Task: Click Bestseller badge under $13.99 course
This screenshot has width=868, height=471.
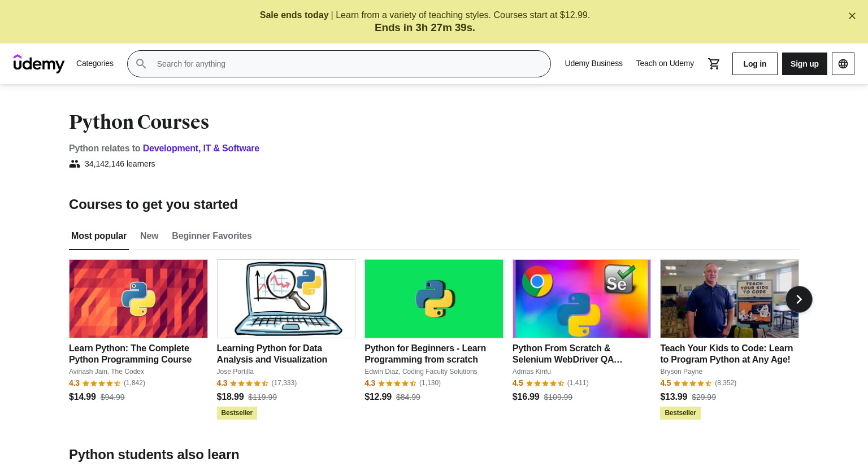Action: (680, 413)
